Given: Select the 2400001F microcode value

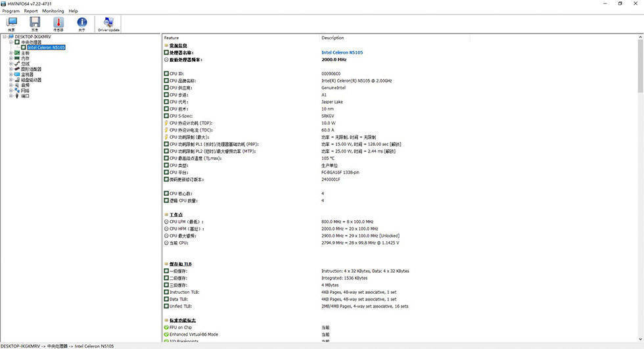Looking at the screenshot, I should click(x=331, y=179).
